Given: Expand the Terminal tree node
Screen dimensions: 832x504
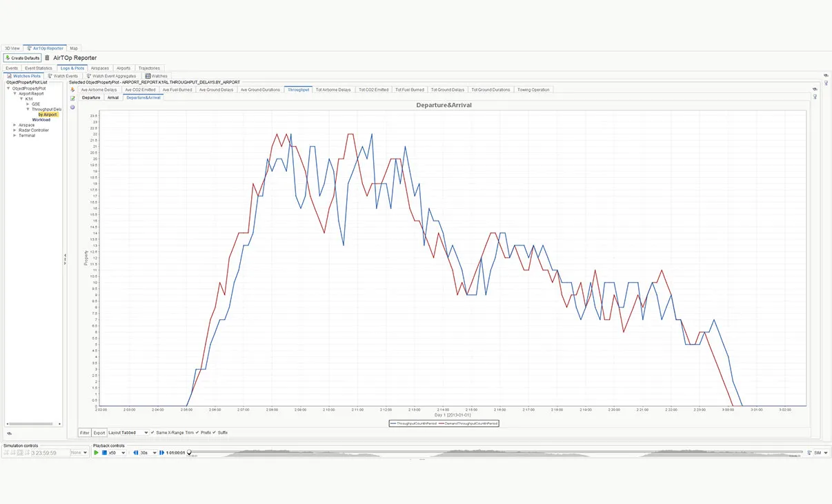Looking at the screenshot, I should [15, 135].
